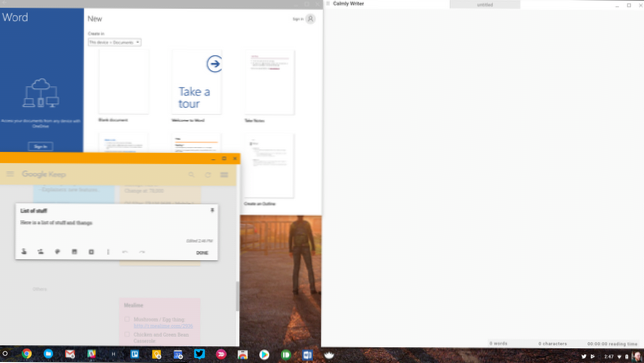Image resolution: width=644 pixels, height=363 pixels.
Task: Open the Calmly Writer menu icon
Action: click(328, 4)
